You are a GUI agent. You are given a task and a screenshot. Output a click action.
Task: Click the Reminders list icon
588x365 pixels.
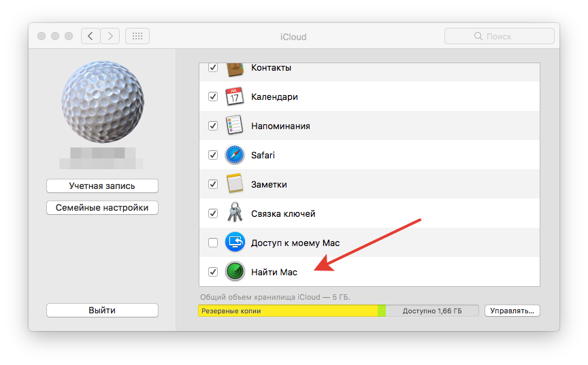click(x=235, y=126)
